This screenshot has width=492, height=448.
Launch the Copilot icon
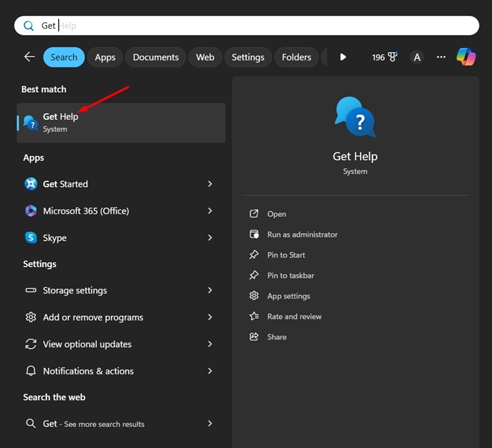466,57
